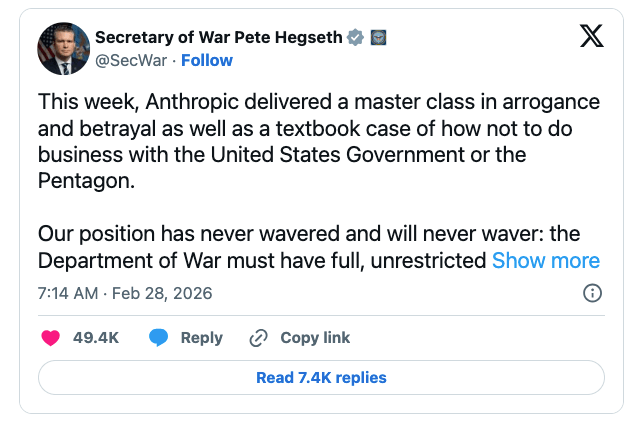Click the 49.4K likes count
642x424 pixels.
pyautogui.click(x=96, y=338)
